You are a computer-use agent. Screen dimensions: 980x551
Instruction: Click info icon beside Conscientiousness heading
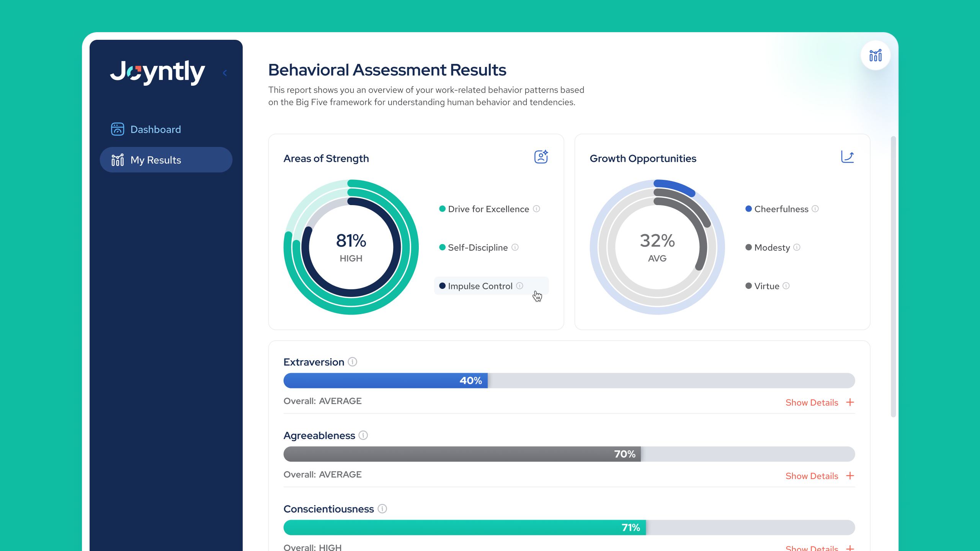pyautogui.click(x=382, y=509)
